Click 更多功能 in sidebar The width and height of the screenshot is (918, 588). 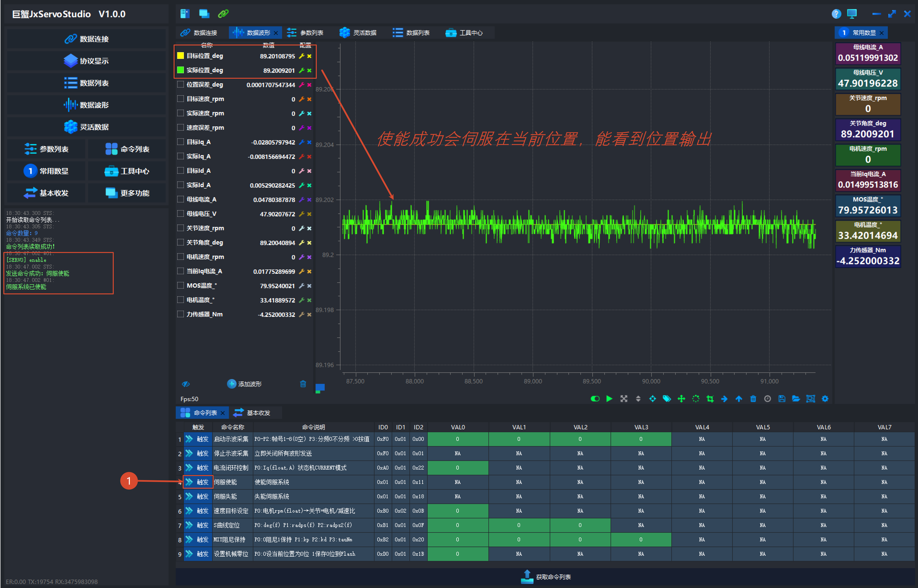click(x=127, y=193)
